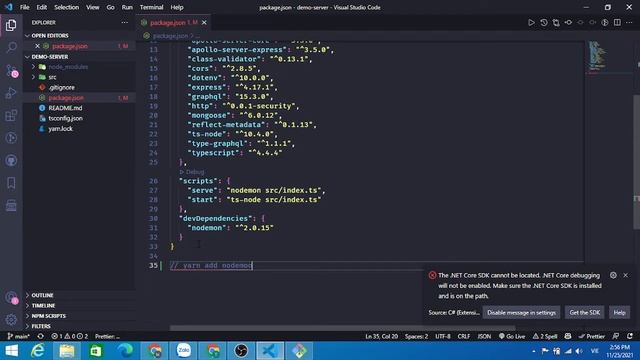
Task: Open the Manage gear settings icon
Action: coord(11,320)
